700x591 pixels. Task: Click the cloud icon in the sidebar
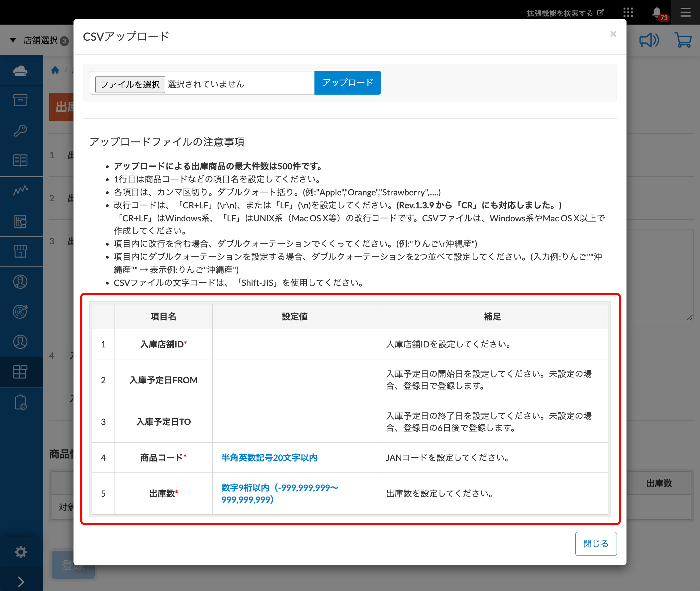pyautogui.click(x=21, y=71)
